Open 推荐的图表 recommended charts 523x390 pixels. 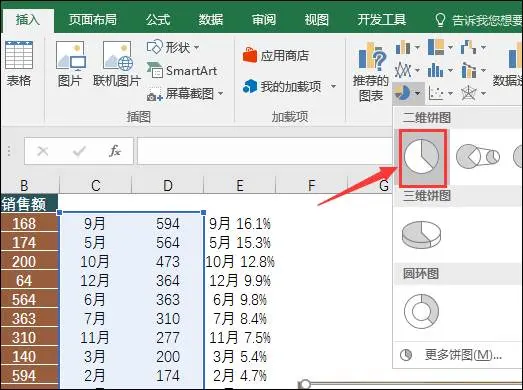(371, 72)
